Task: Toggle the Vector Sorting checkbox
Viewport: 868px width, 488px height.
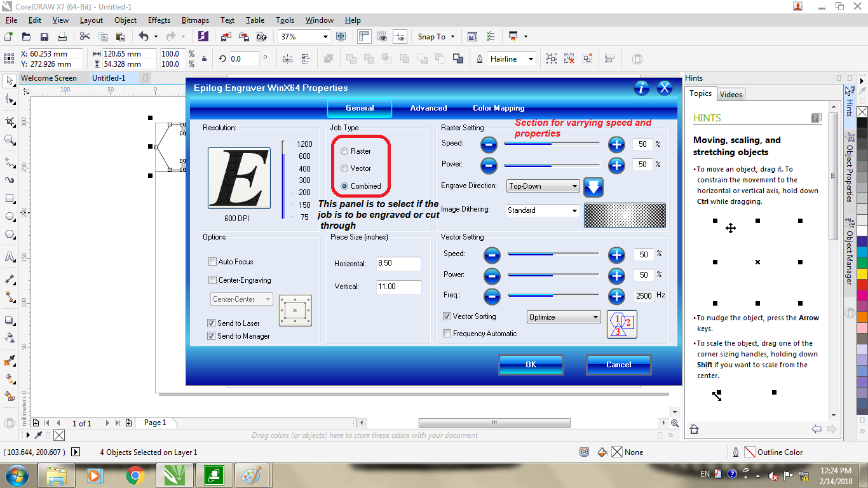Action: point(447,316)
